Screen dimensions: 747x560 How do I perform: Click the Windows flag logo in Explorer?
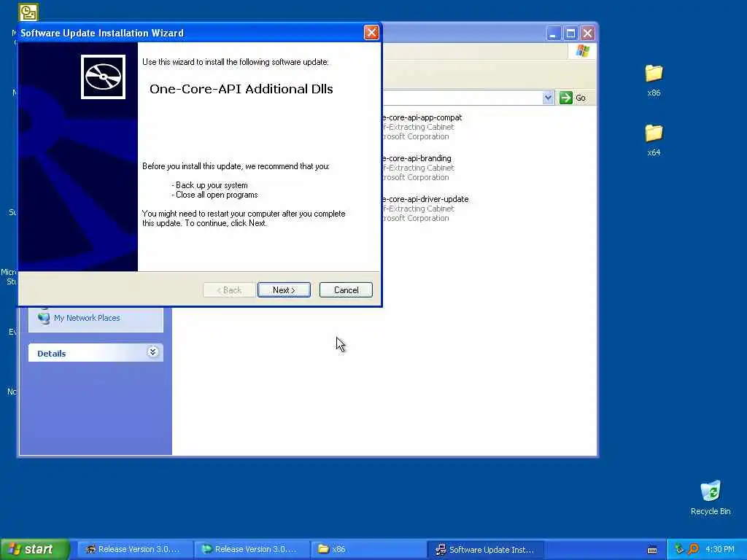(x=582, y=50)
